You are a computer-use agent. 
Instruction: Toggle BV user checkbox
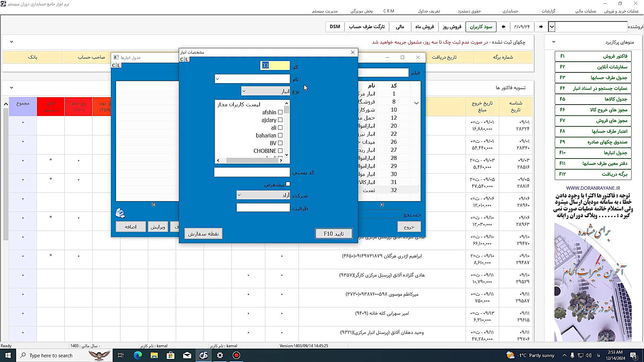(x=280, y=143)
